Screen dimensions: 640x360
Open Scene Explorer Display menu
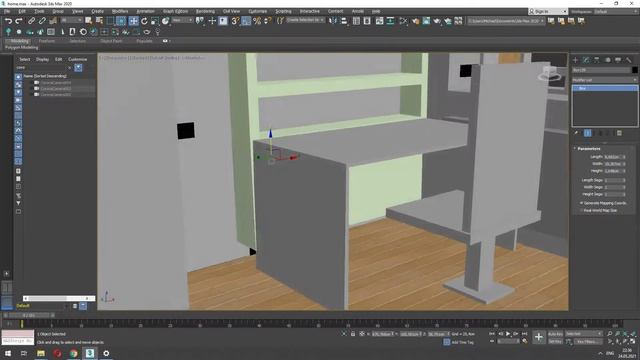tap(42, 60)
